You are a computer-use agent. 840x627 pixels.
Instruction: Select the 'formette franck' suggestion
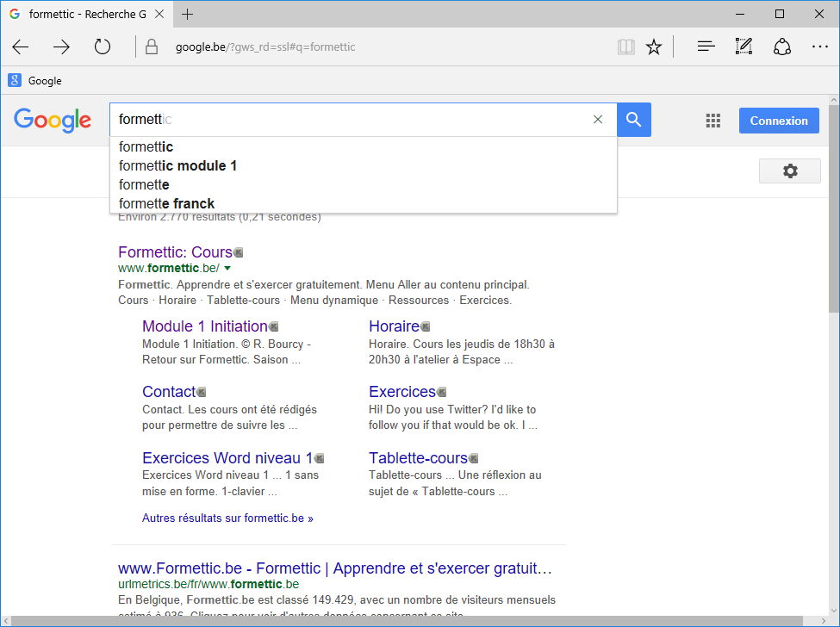(x=364, y=204)
